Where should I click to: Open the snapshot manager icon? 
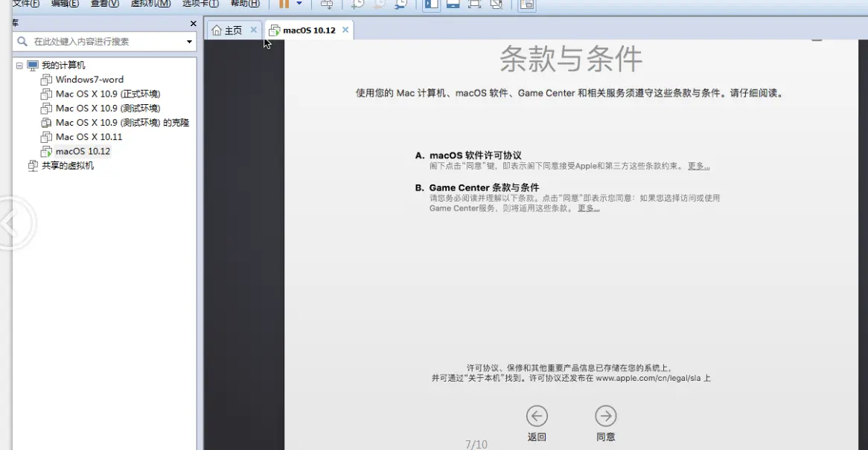[x=401, y=4]
